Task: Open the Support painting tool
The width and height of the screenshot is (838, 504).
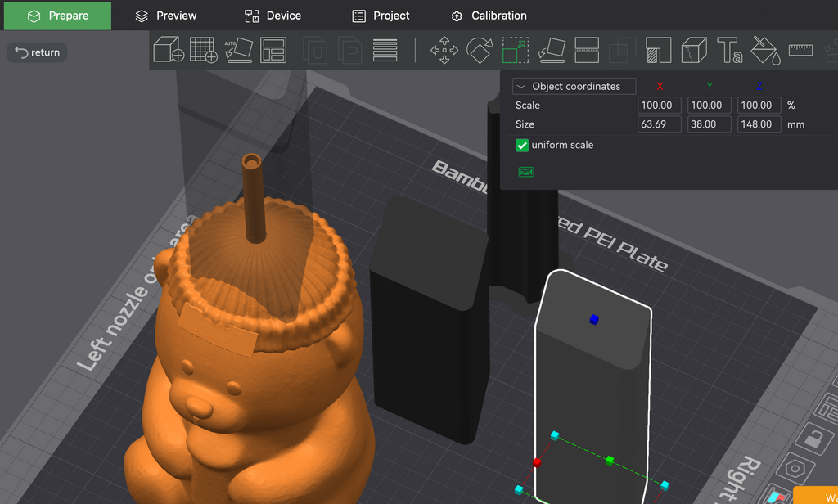Action: 659,50
